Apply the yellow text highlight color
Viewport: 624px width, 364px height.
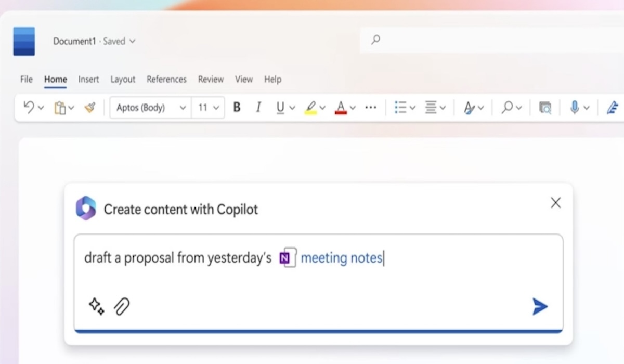310,108
